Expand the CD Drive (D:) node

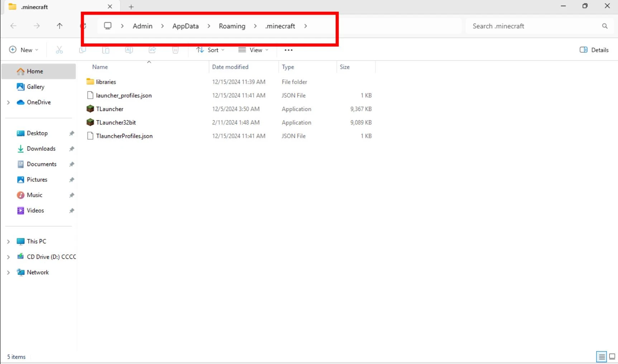8,257
